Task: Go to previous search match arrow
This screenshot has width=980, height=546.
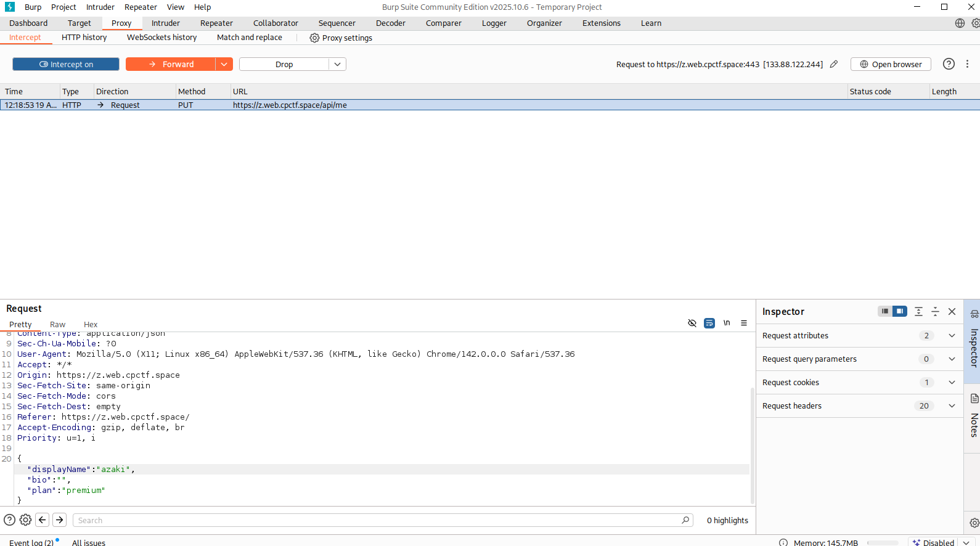Action: tap(43, 520)
